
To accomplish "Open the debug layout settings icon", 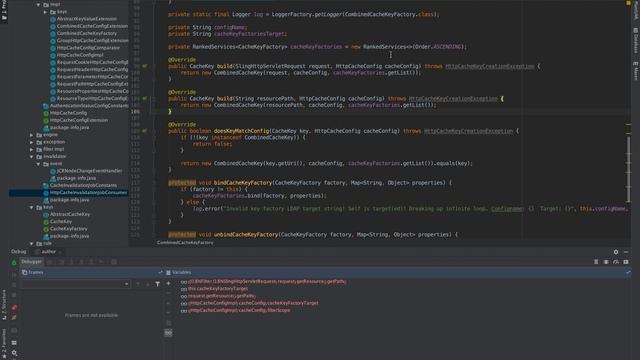I will coord(14,342).
